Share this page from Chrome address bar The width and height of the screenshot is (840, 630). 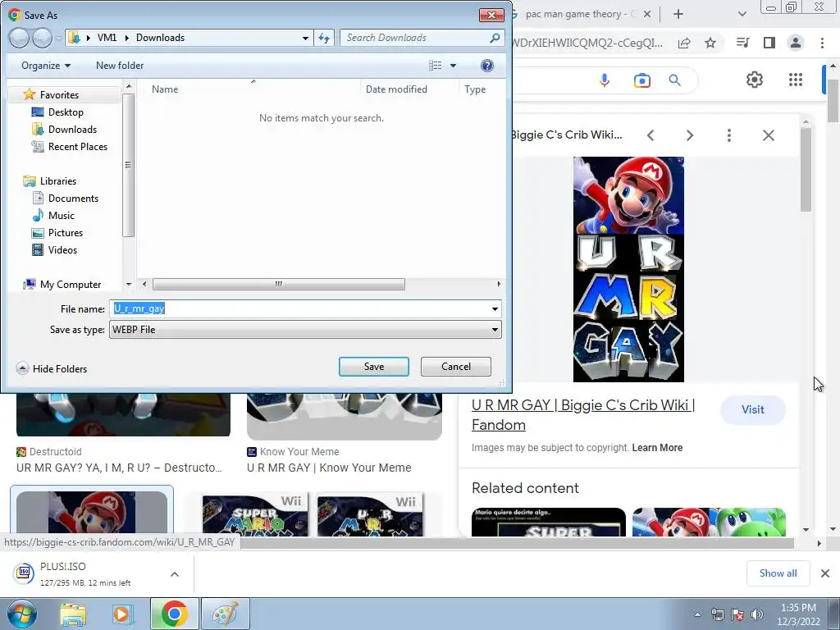684,43
